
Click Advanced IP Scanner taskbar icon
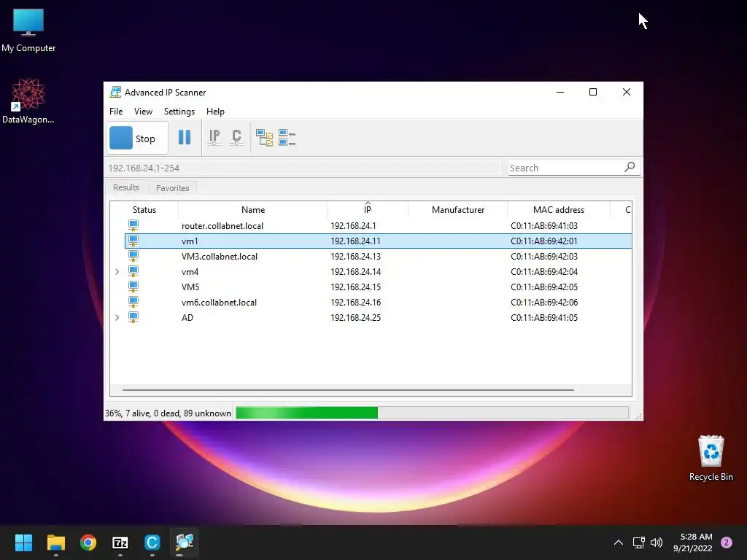coord(185,542)
